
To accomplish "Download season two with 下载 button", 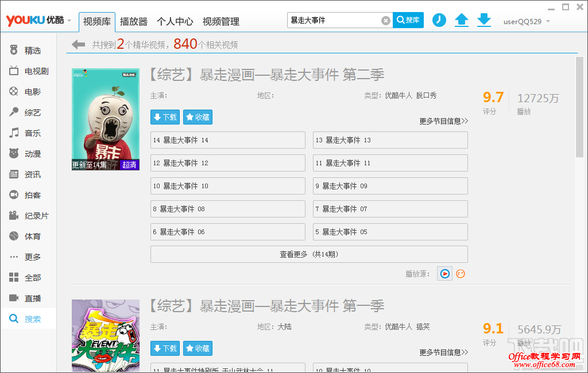I will click(165, 117).
